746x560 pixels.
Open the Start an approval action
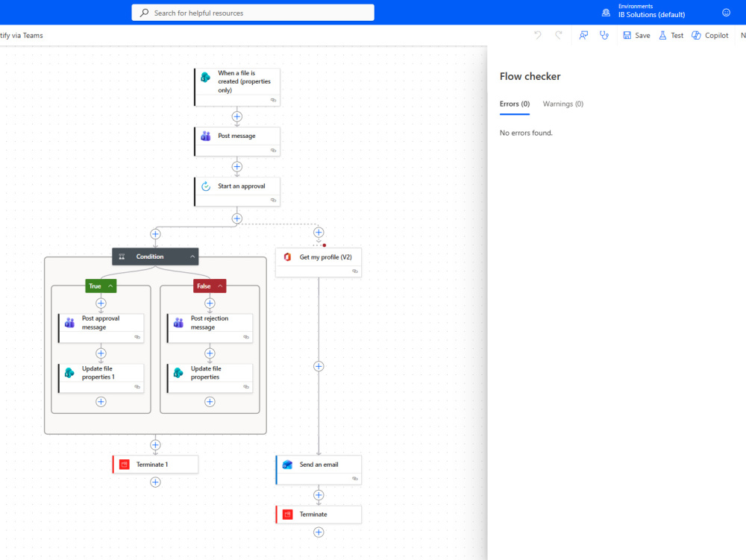point(237,192)
